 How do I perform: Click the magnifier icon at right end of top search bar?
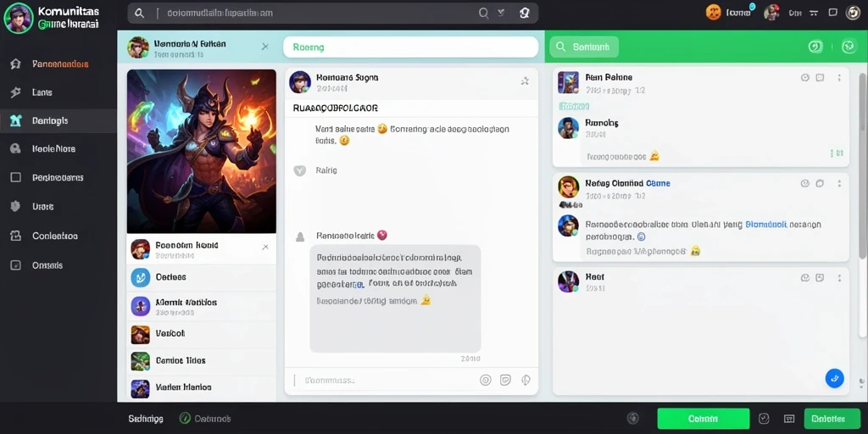(483, 14)
